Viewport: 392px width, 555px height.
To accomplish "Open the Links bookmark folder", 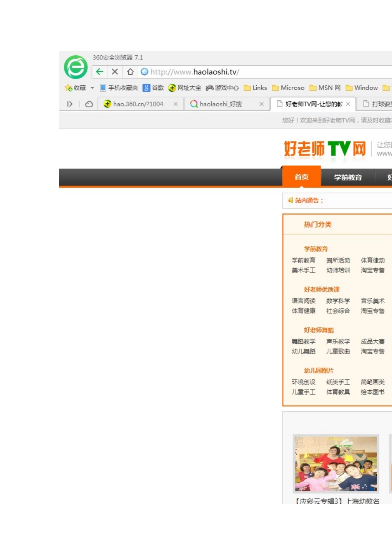I will point(255,88).
